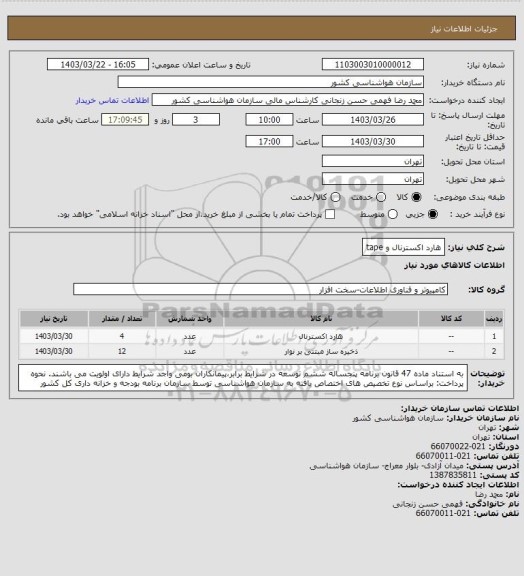This screenshot has width=524, height=576.
Task: Select the کالا/خدمت radio button
Action: [335, 197]
